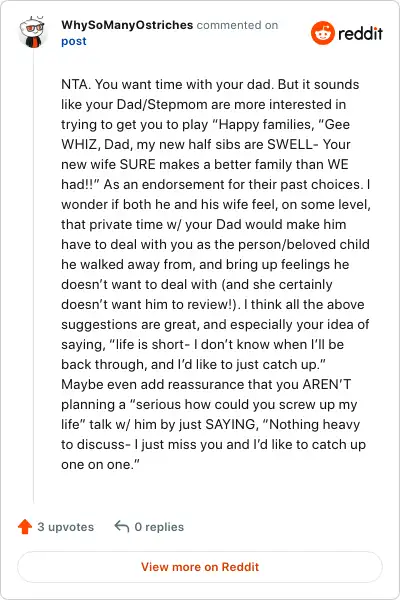Click WhySoManyOstriches' Snoo avatar
The image size is (400, 600).
33,33
